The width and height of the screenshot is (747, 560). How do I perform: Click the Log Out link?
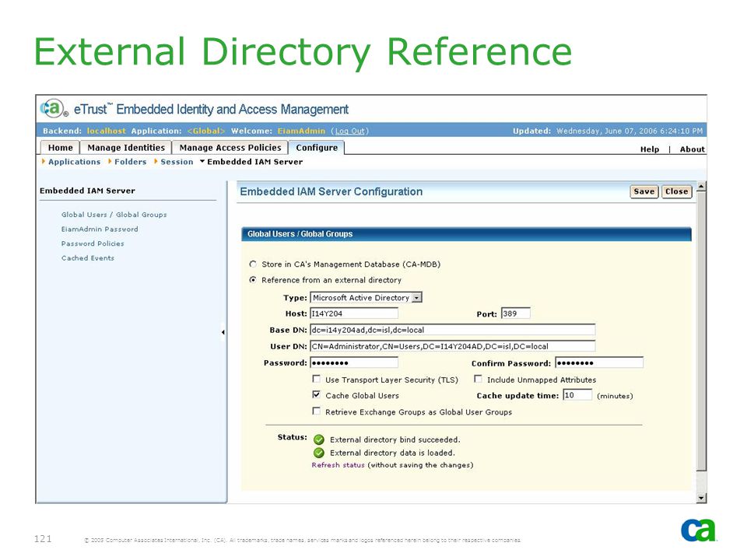pyautogui.click(x=350, y=131)
